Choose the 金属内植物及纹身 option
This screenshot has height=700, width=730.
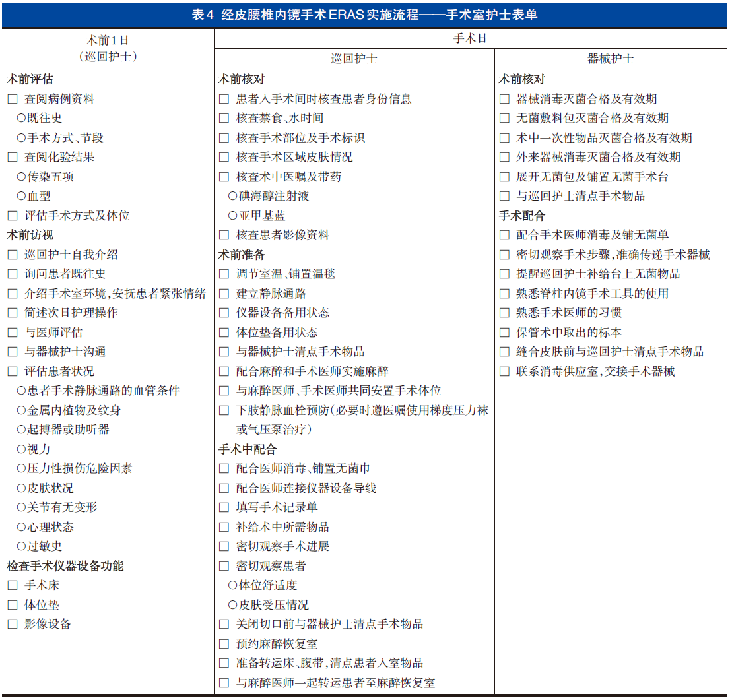coord(21,410)
